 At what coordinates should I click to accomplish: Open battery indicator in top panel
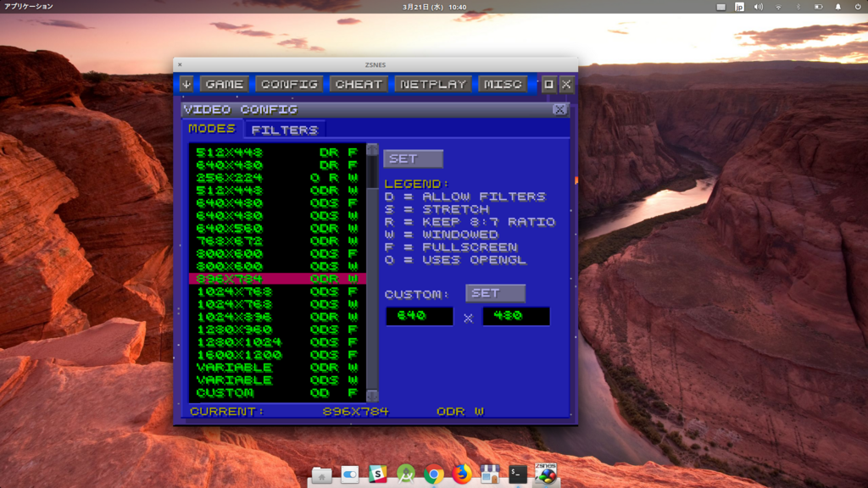point(818,7)
